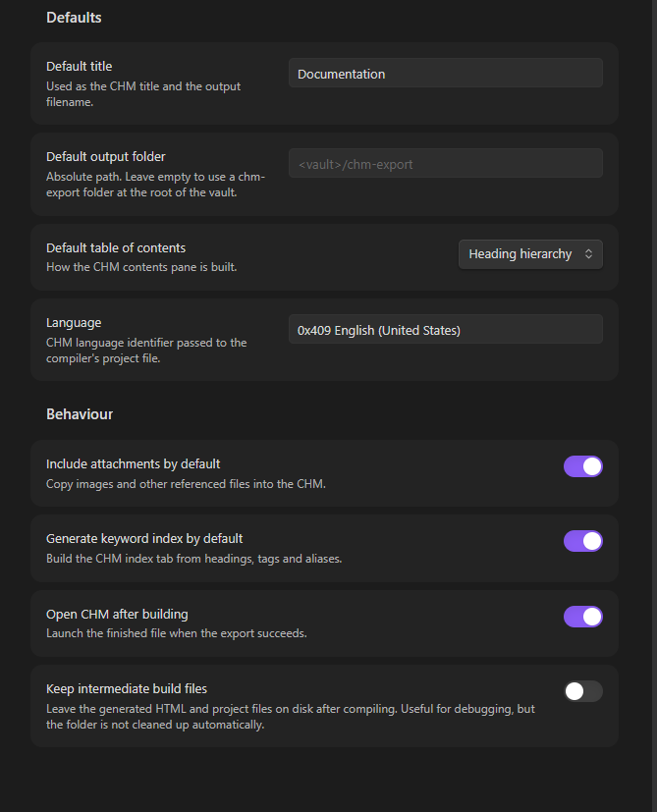This screenshot has height=812, width=657.
Task: Enable Keep intermediate build files toggle
Action: coord(583,691)
